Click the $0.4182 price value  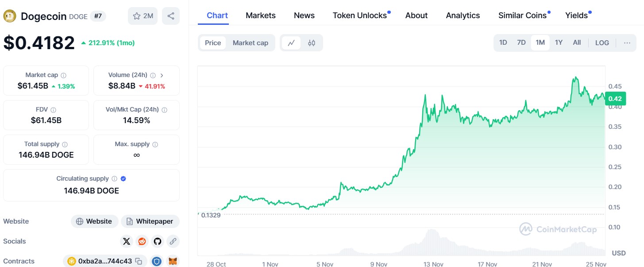click(39, 43)
